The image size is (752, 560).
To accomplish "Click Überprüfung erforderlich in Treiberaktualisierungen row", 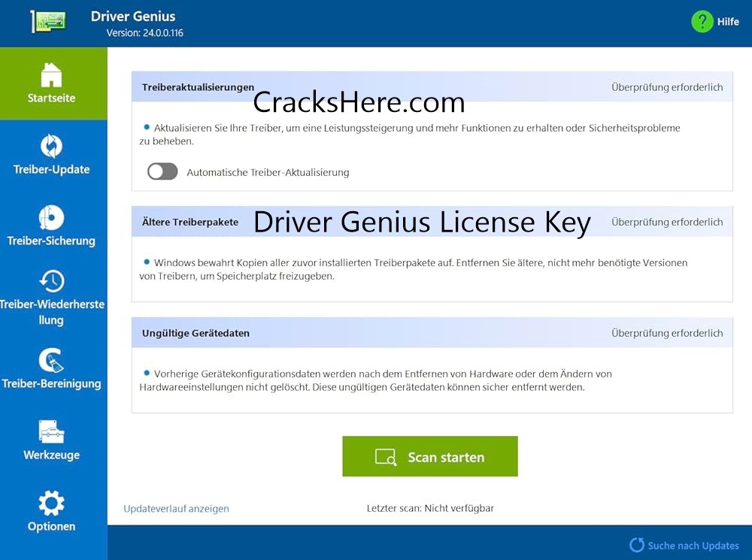I will click(667, 87).
